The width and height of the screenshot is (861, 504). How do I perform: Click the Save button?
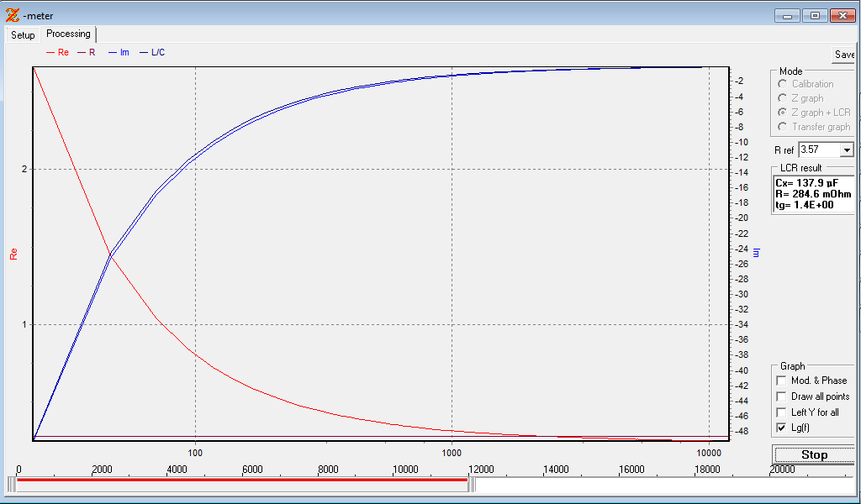click(x=844, y=55)
